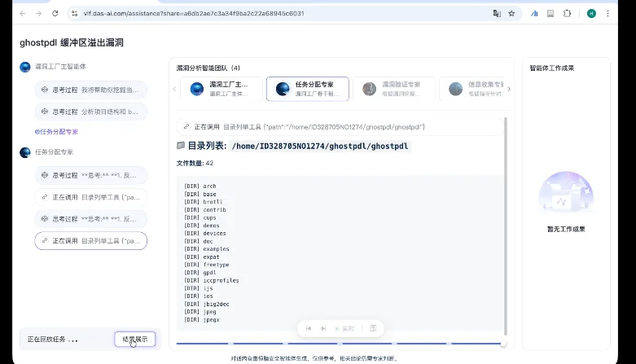The image size is (636, 364).
Task: Select the [DIR] base entry
Action: (200, 195)
